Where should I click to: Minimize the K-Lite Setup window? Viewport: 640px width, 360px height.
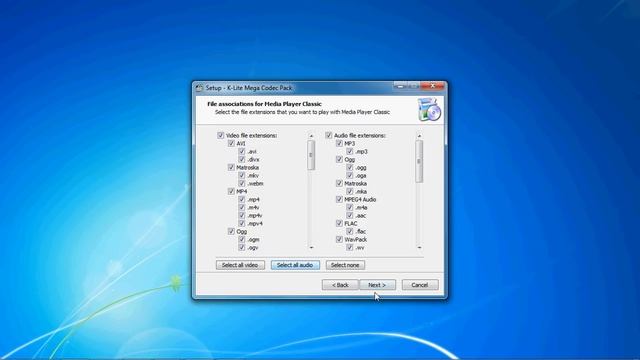pos(400,86)
